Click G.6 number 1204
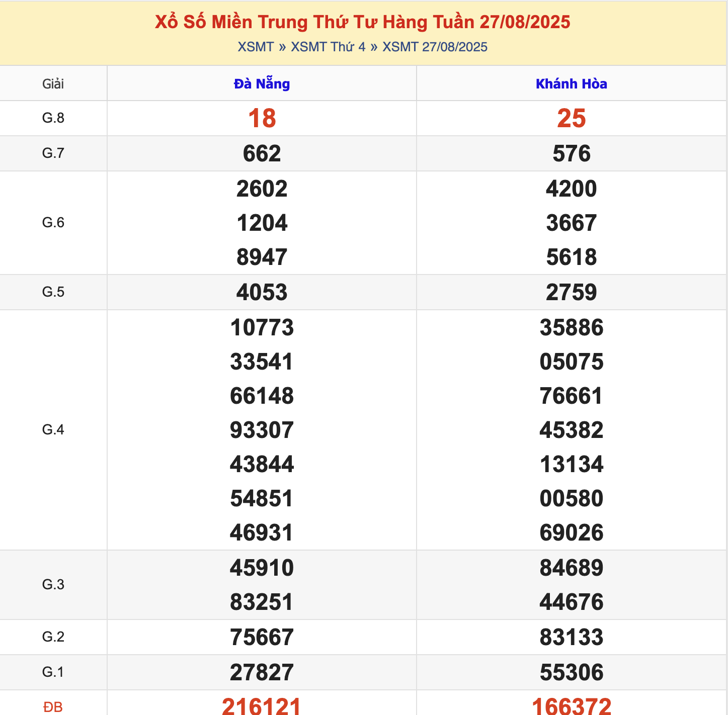The height and width of the screenshot is (715, 728). [x=262, y=223]
